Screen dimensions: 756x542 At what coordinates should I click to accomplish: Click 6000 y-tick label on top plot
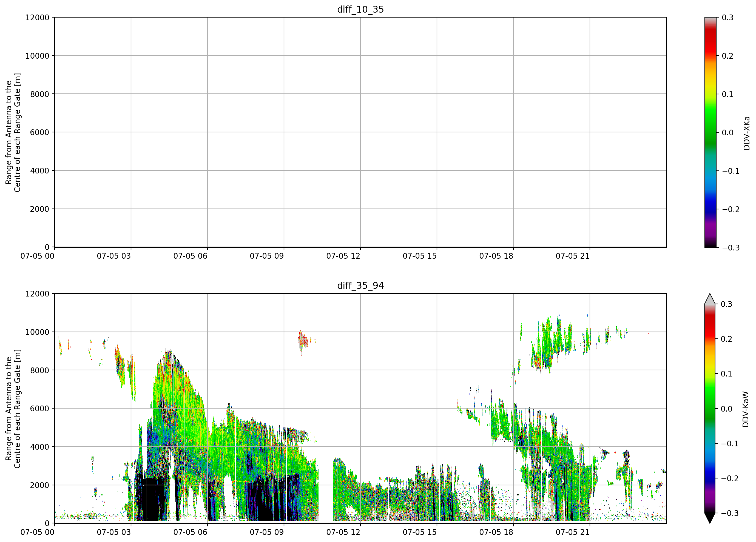(x=40, y=132)
